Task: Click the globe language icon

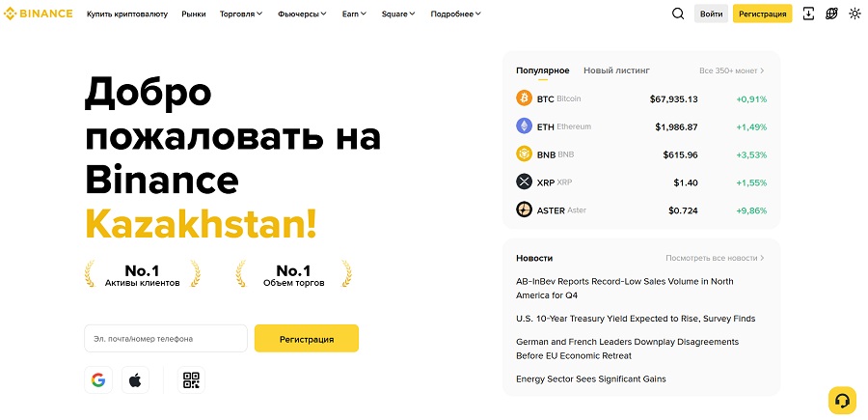Action: [831, 14]
